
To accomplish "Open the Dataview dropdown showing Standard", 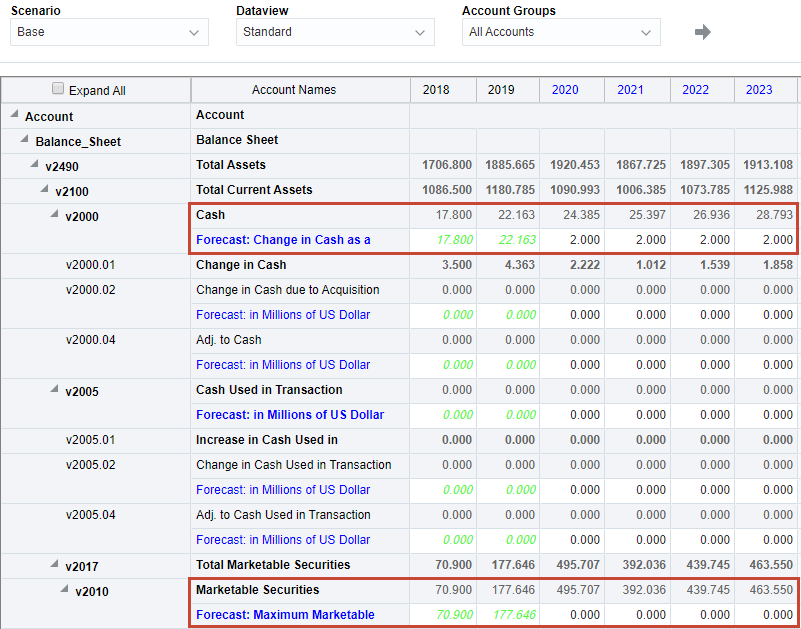I will [335, 31].
